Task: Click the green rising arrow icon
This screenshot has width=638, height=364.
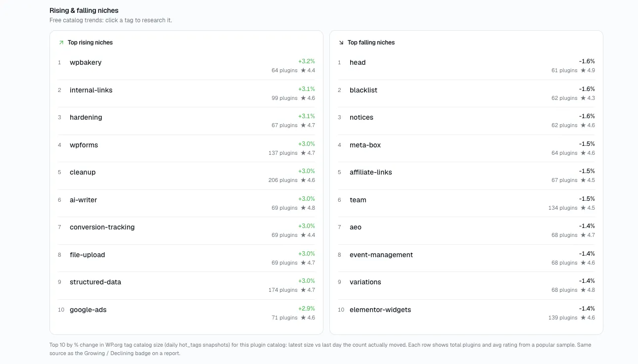Action: coord(61,43)
